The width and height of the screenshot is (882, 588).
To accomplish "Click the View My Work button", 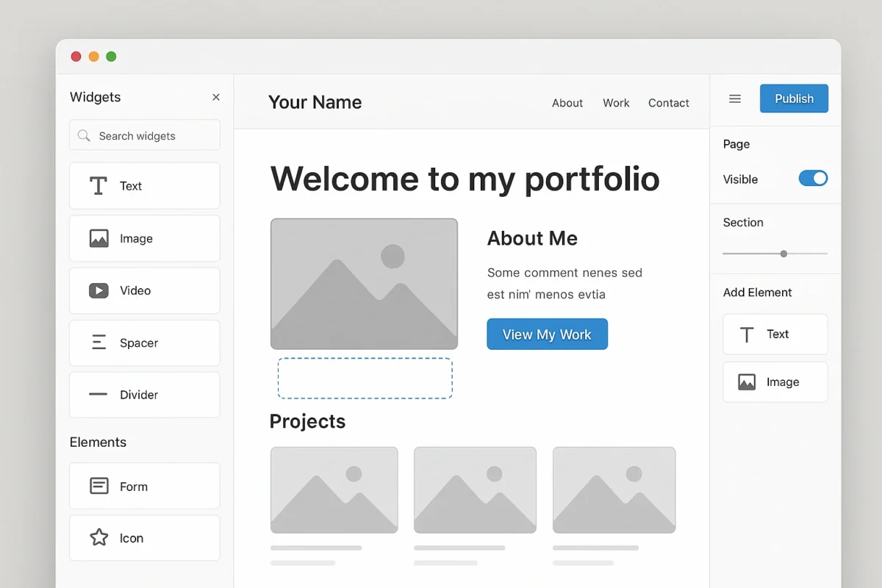I will (x=547, y=334).
